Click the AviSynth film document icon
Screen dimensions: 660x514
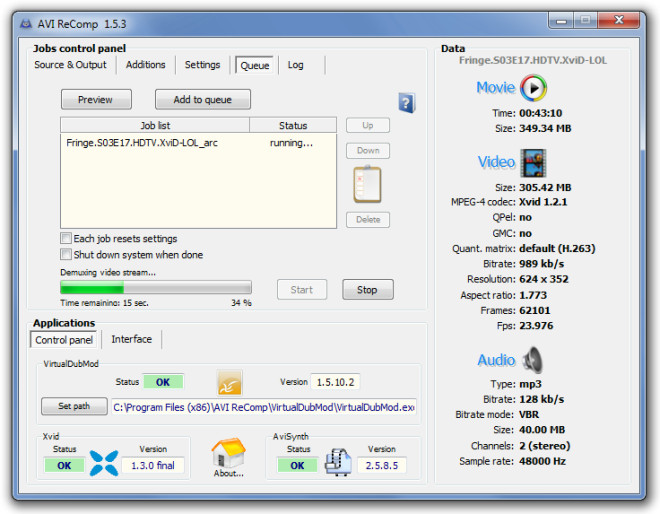pos(338,462)
